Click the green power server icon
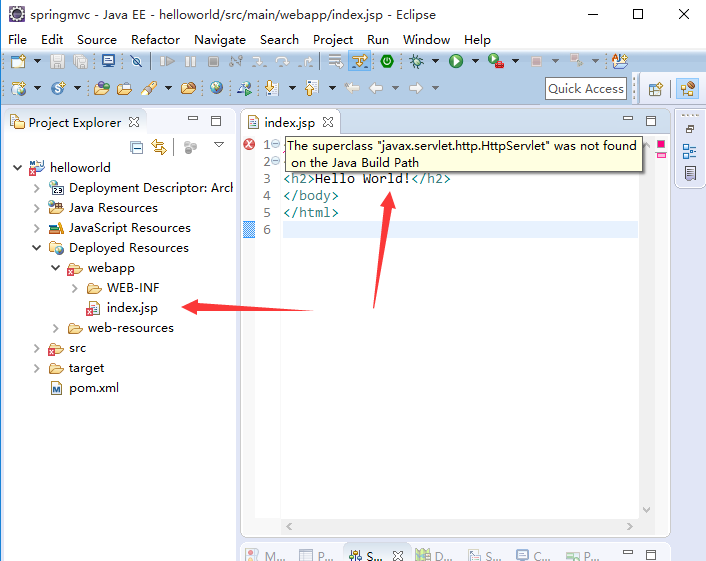The image size is (706, 561). pyautogui.click(x=387, y=61)
